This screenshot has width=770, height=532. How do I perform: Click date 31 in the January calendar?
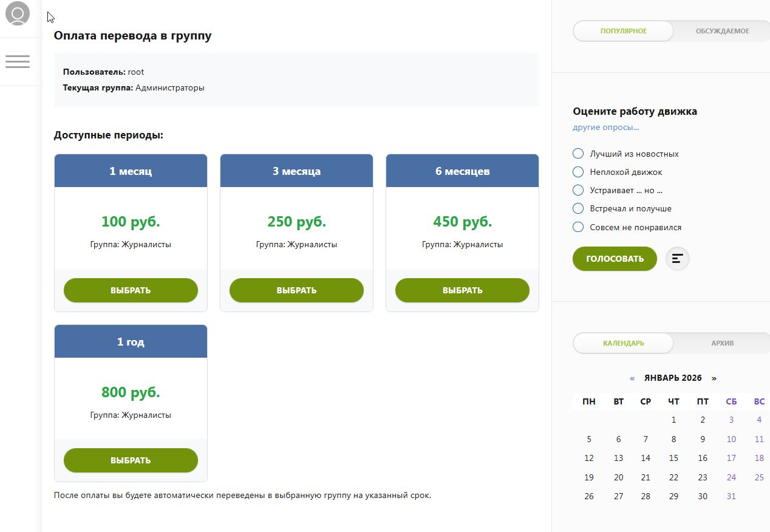(x=731, y=496)
